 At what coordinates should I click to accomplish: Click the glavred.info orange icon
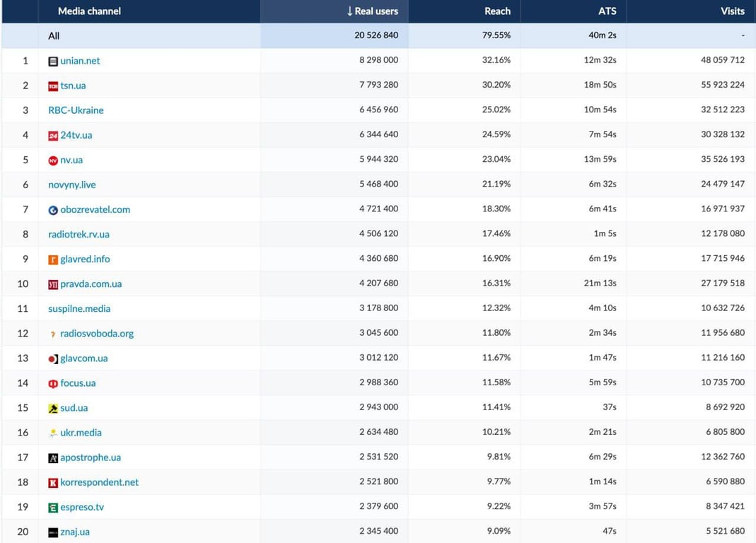click(x=53, y=260)
